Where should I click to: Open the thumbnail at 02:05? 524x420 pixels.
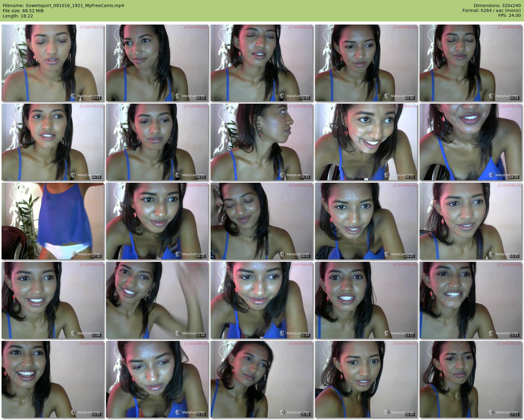pos(262,63)
